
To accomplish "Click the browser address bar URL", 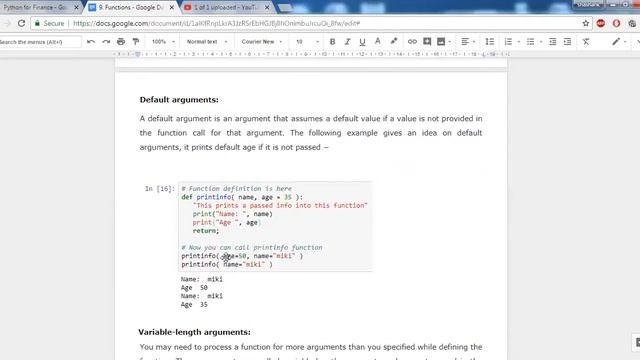I will [x=216, y=24].
